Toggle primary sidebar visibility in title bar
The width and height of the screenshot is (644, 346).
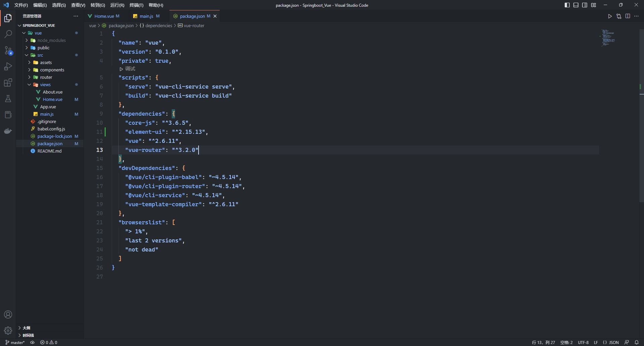point(567,5)
